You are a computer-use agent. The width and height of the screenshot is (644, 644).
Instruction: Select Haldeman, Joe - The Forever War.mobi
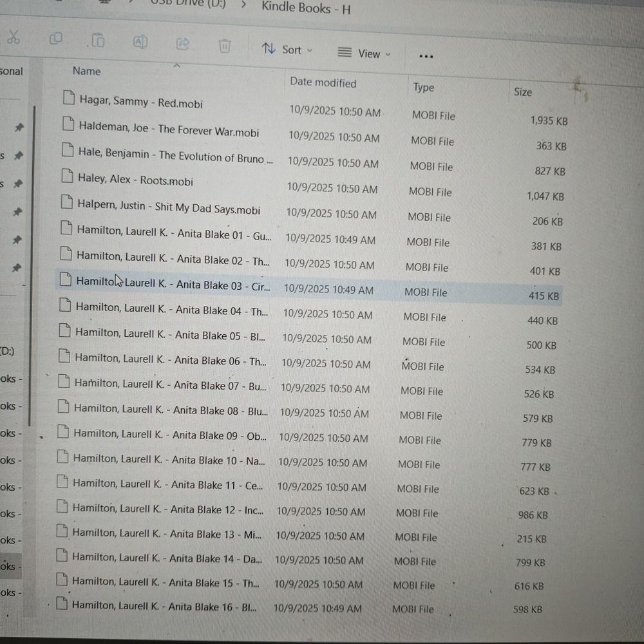click(169, 129)
